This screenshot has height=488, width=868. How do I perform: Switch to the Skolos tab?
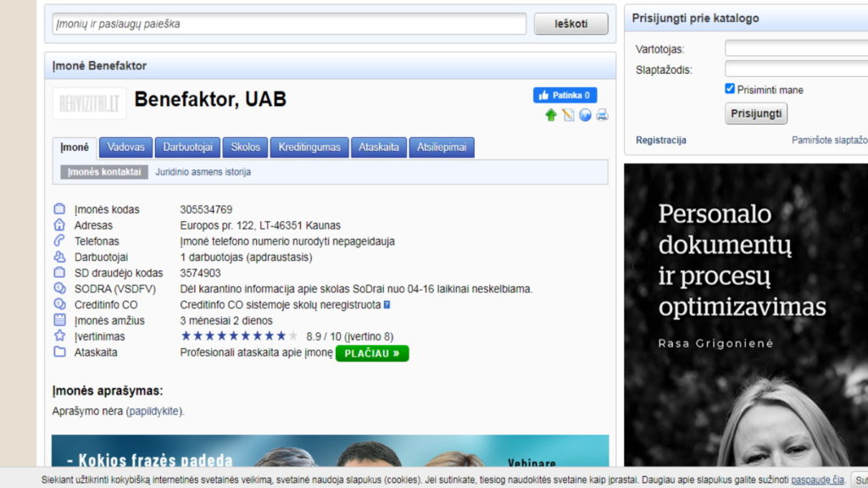pos(246,147)
